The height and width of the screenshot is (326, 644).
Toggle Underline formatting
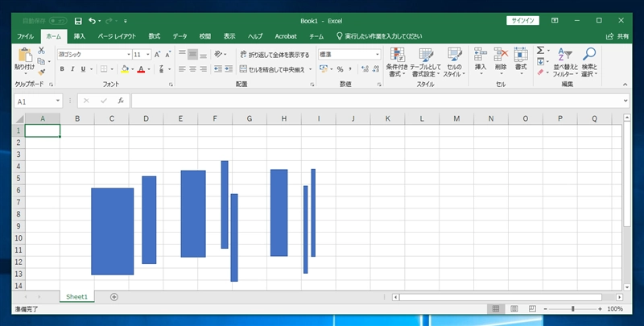pyautogui.click(x=83, y=69)
